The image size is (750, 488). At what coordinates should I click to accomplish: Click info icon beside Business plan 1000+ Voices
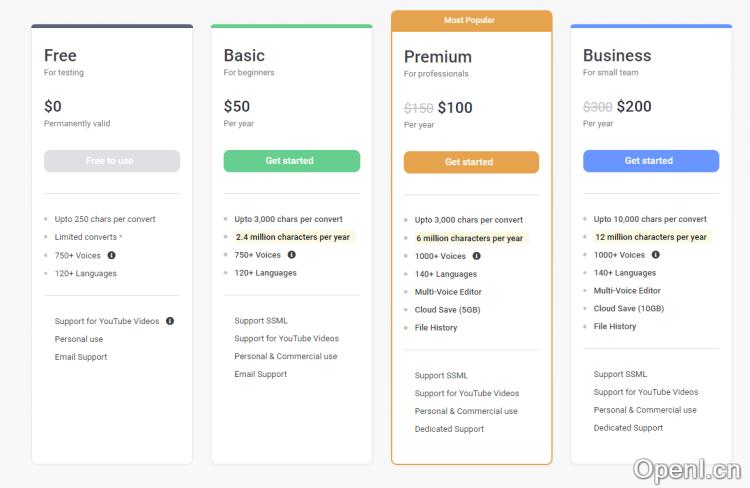click(655, 255)
